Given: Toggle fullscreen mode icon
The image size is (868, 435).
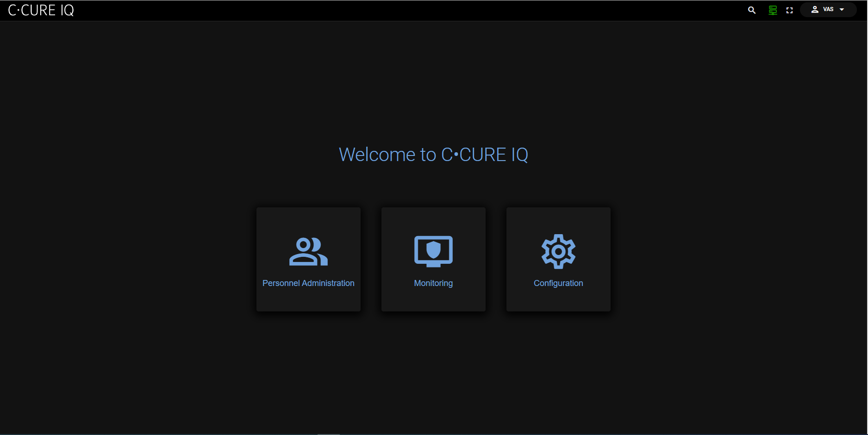Looking at the screenshot, I should [x=790, y=10].
